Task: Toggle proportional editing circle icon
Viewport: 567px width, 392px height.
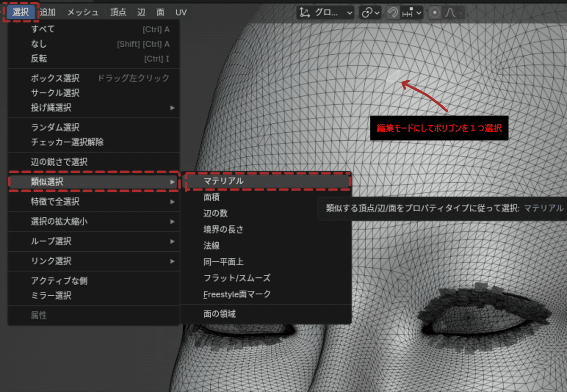Action: coord(435,13)
